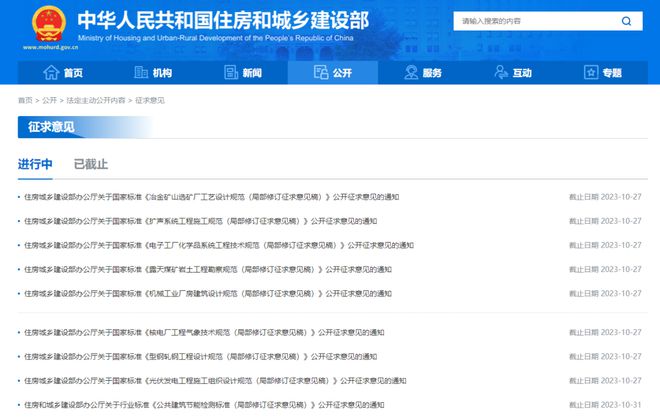Open the 服务 navigation menu item
This screenshot has width=660, height=418.
pos(423,72)
